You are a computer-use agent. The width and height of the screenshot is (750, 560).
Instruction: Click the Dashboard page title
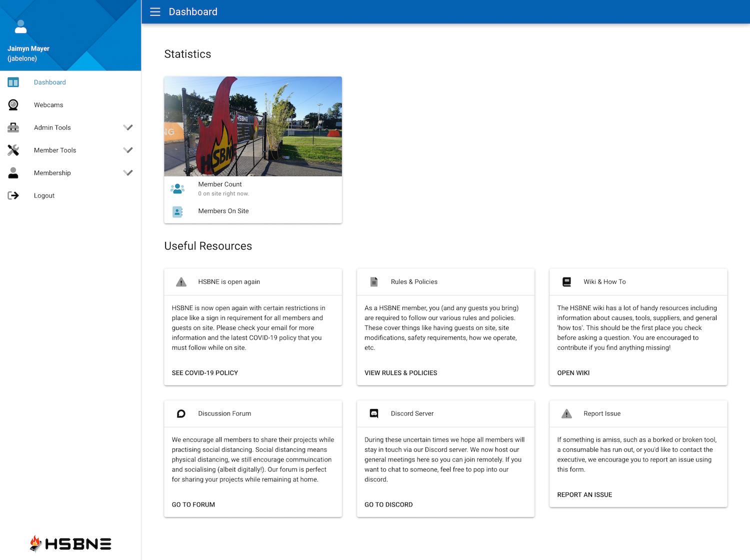click(x=193, y=12)
